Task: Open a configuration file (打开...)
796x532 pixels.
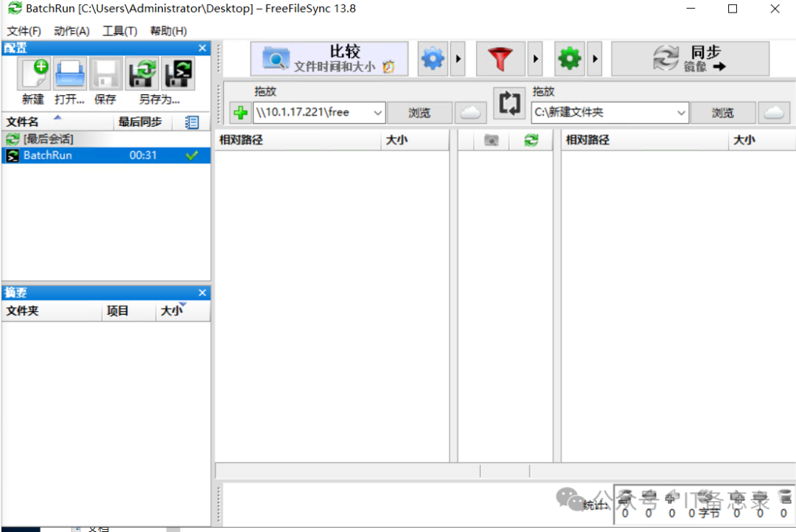Action: (69, 74)
